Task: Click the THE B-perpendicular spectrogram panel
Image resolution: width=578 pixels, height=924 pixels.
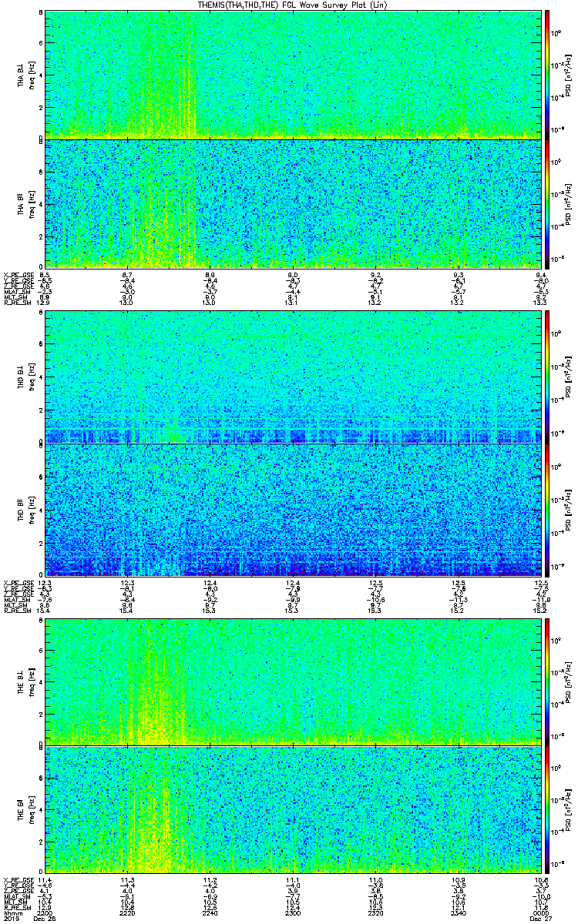Action: coord(293,681)
